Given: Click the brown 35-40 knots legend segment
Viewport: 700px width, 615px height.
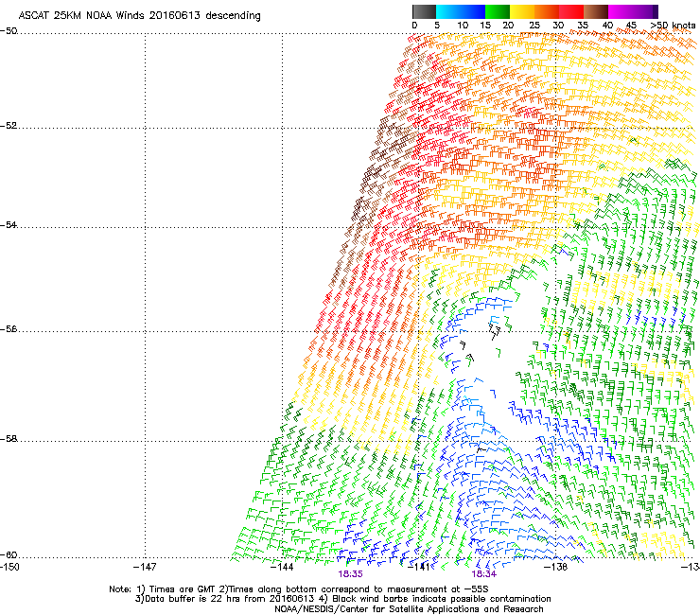Looking at the screenshot, I should (x=596, y=11).
